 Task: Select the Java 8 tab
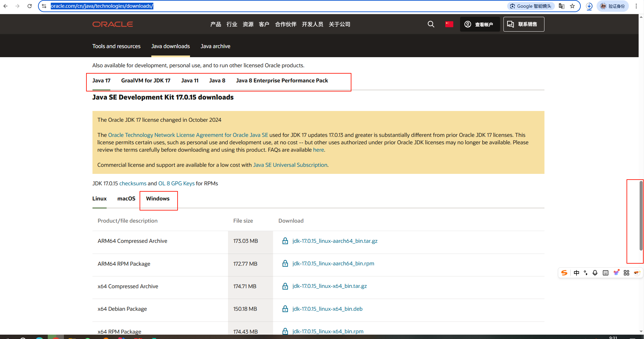coord(217,80)
